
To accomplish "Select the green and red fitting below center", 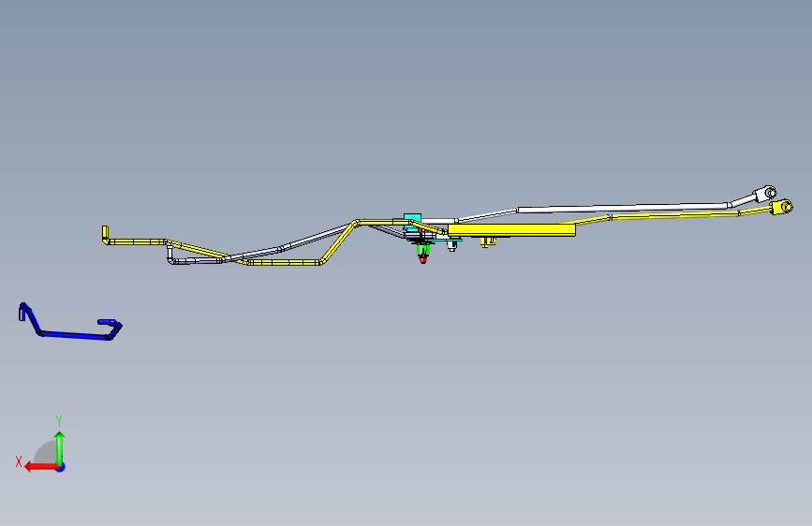I will (423, 252).
